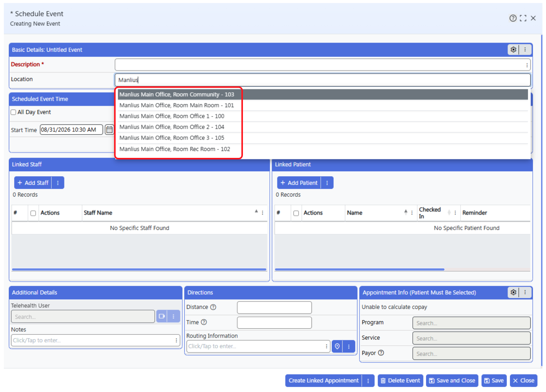The image size is (546, 392).
Task: Open Basic Details gear settings
Action: click(x=513, y=49)
